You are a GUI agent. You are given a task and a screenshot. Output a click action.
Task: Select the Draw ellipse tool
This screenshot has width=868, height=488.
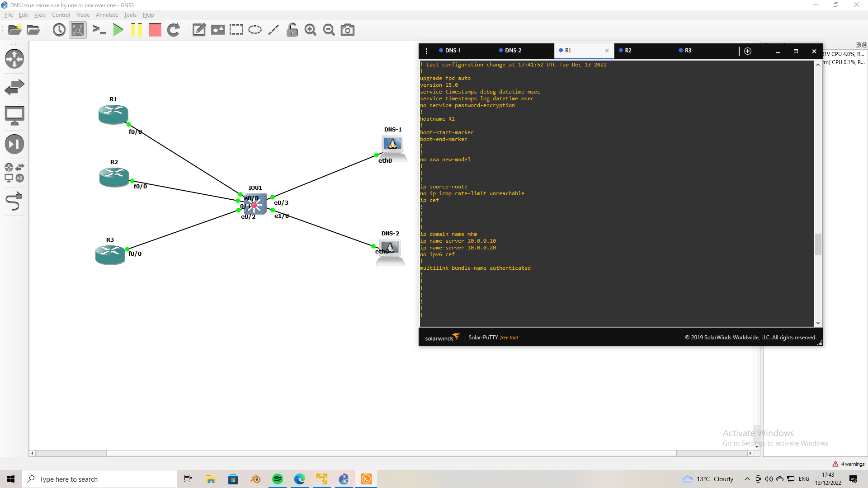[255, 30]
